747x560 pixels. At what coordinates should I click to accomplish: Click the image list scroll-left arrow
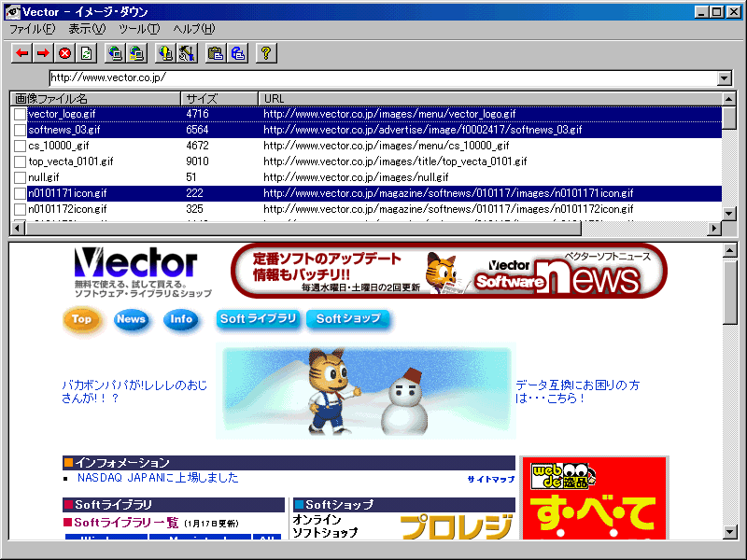coord(18,229)
